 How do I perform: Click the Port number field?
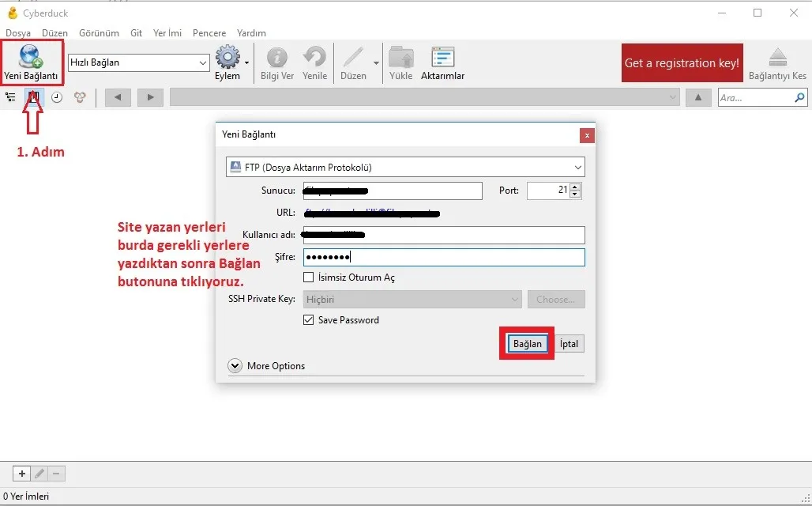click(x=548, y=191)
